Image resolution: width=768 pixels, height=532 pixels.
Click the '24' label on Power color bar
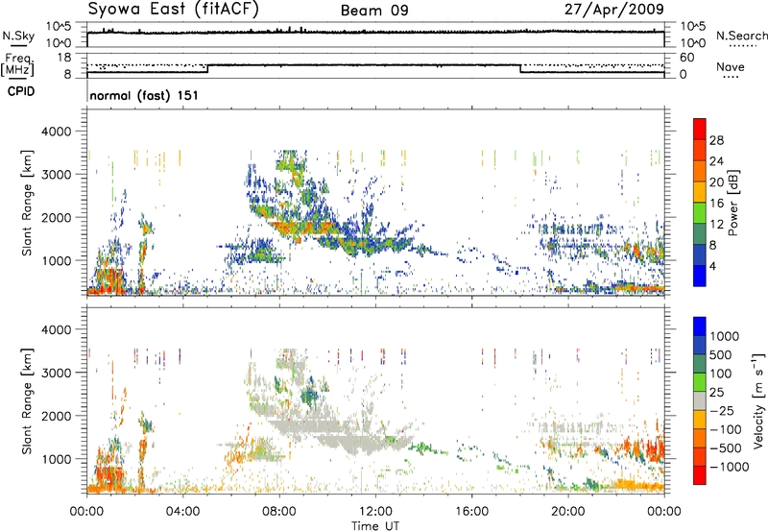click(716, 161)
